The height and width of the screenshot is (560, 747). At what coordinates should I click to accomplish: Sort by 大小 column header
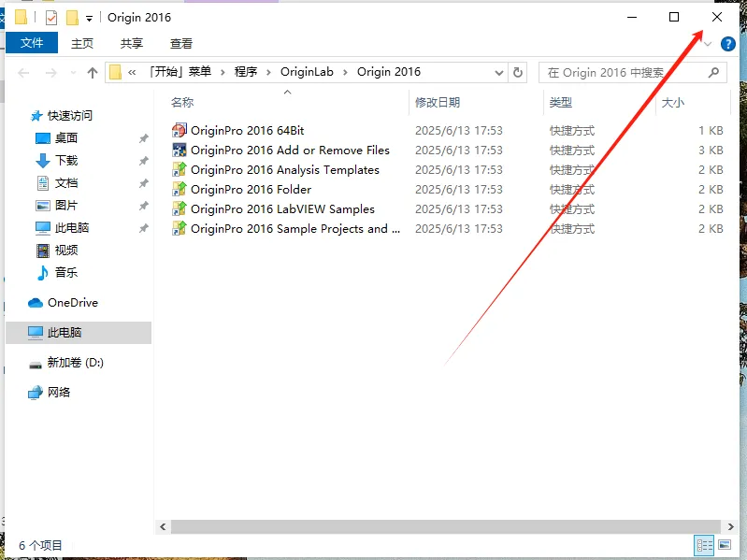673,103
